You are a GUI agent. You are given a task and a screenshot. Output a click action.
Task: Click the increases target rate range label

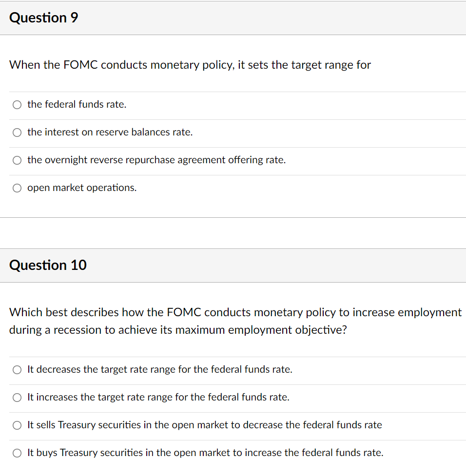pos(158,397)
